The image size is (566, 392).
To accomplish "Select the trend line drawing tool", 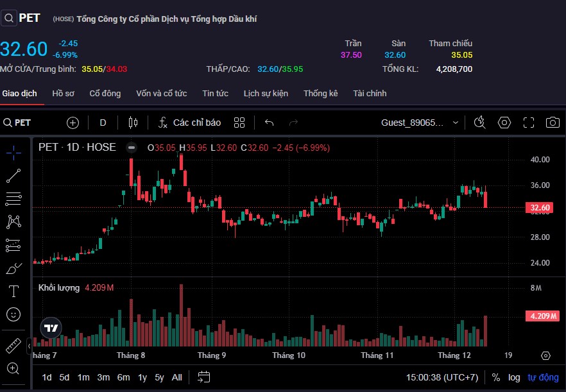I will pos(13,175).
